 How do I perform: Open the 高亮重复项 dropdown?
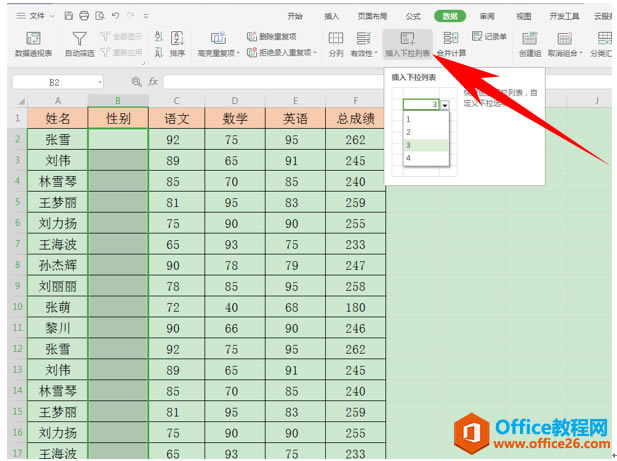(x=217, y=52)
